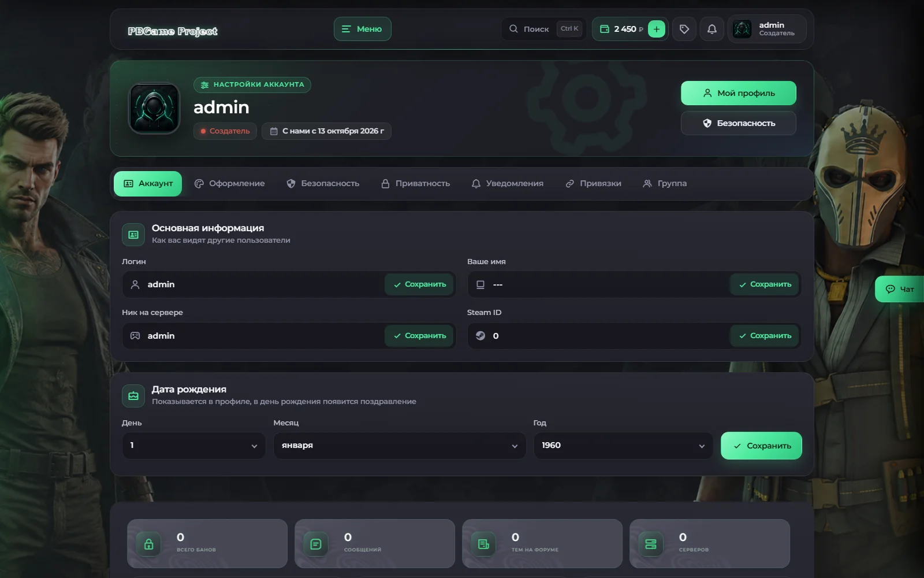Expand the Месяц dropdown showing января

tap(400, 446)
